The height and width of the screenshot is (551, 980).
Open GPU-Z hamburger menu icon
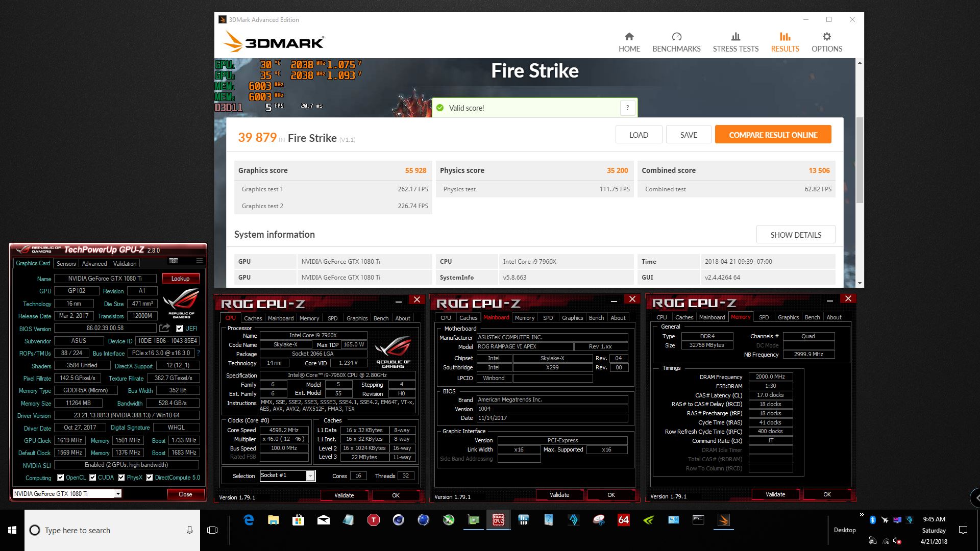point(200,261)
